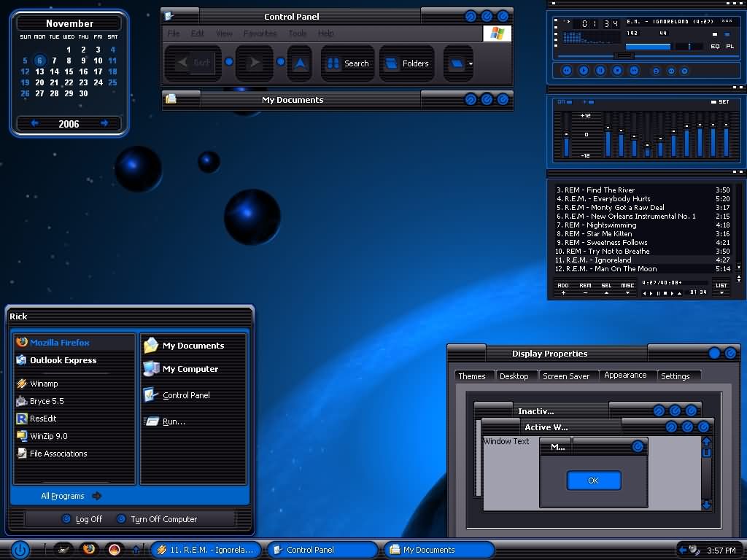Stop playback in Winamp main player
The height and width of the screenshot is (560, 747).
617,71
